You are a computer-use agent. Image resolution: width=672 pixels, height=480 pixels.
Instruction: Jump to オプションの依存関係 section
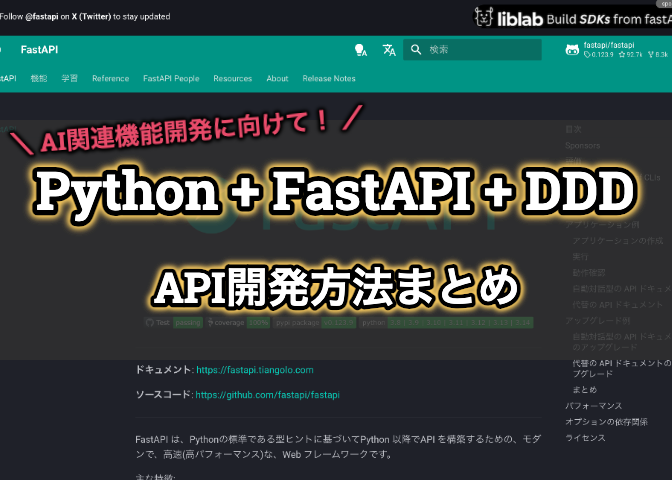(x=606, y=422)
